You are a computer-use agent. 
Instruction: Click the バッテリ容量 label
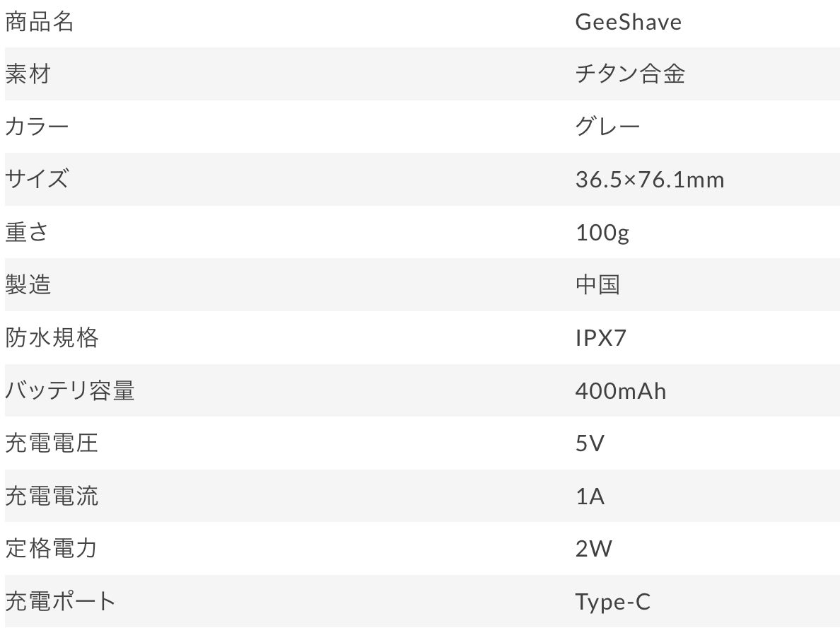[69, 390]
